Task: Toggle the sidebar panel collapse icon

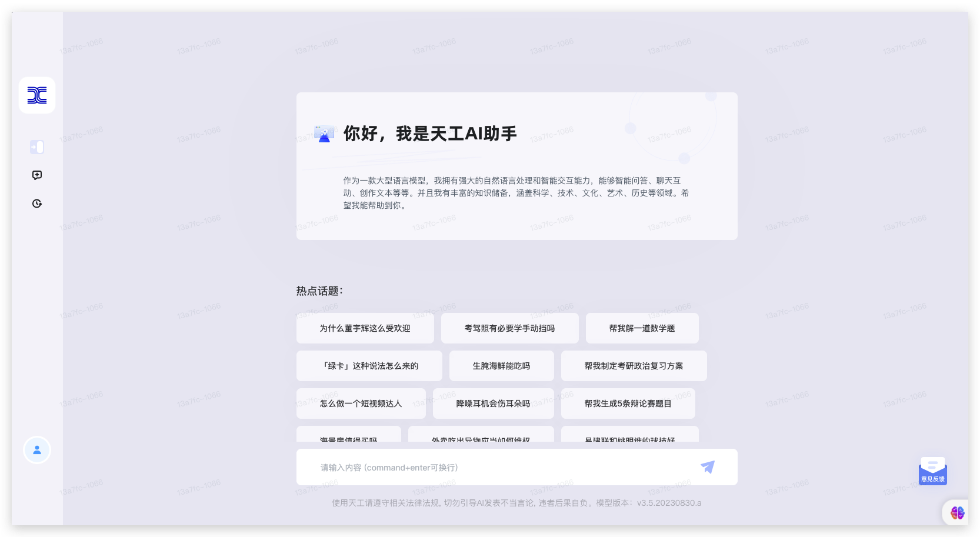Action: 37,147
